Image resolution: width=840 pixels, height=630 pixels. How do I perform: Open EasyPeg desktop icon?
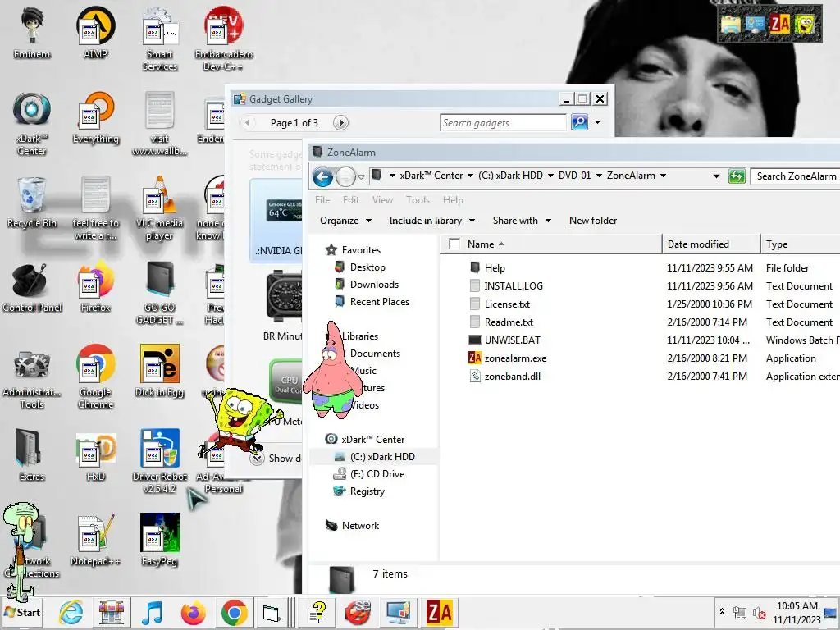160,541
